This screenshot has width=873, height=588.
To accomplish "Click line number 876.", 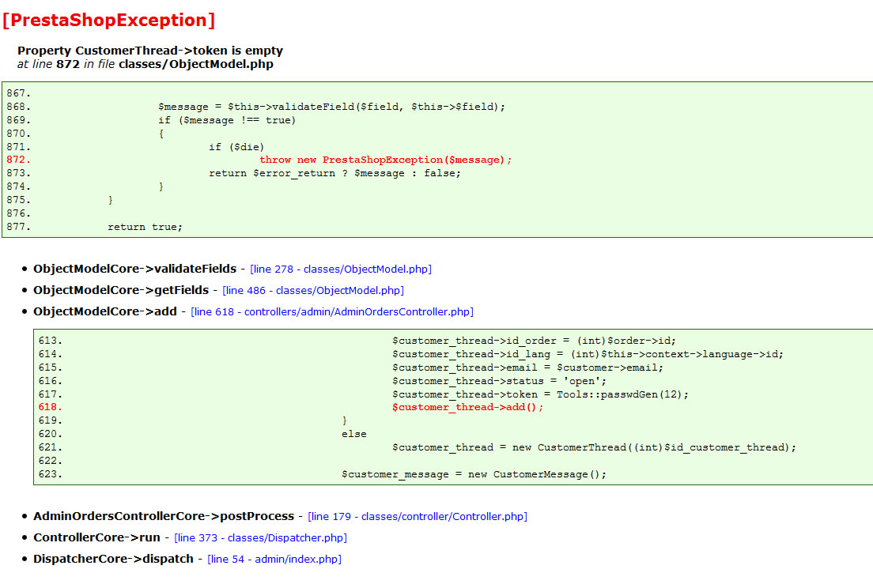I will (x=19, y=213).
